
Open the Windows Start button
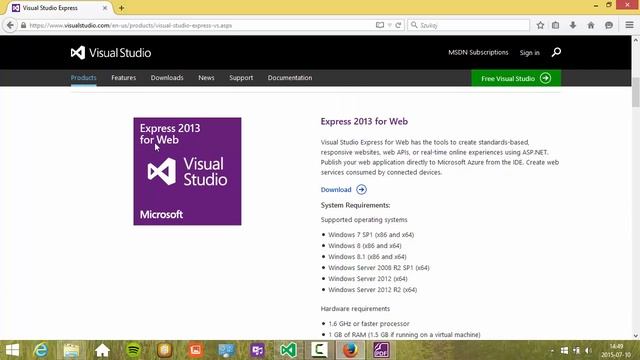[12, 350]
